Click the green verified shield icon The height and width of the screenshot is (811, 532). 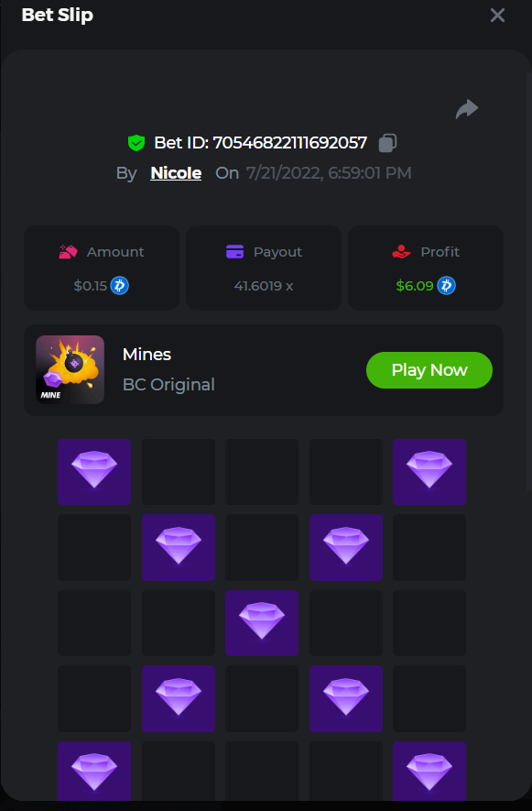pyautogui.click(x=136, y=143)
